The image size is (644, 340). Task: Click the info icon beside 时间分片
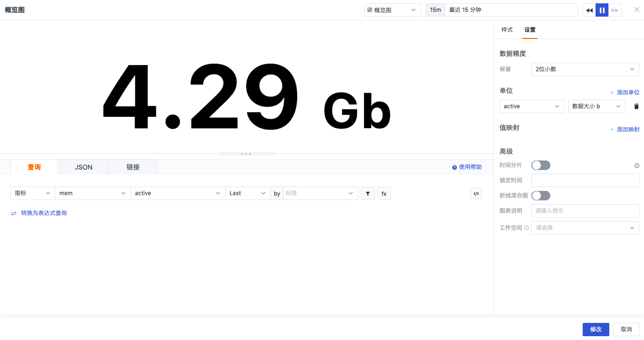[637, 166]
